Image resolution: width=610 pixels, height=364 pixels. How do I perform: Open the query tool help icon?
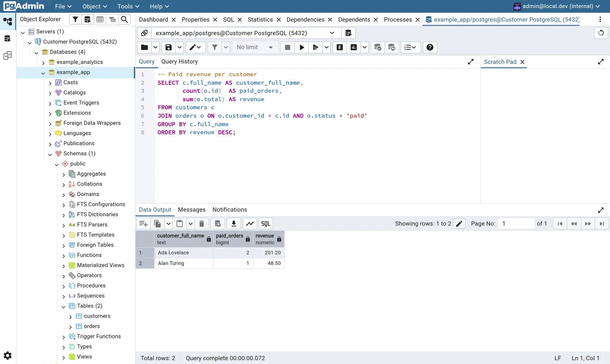[430, 47]
